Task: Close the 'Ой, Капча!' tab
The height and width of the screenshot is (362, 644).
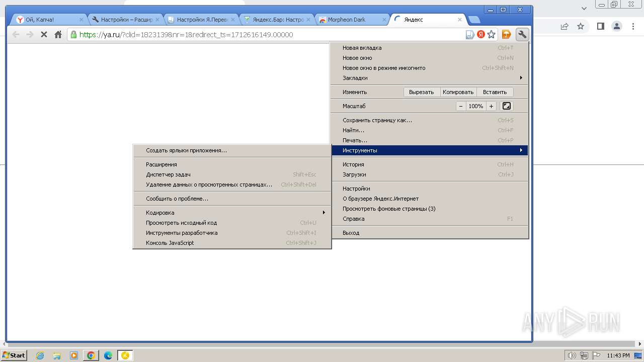Action: (x=82, y=20)
